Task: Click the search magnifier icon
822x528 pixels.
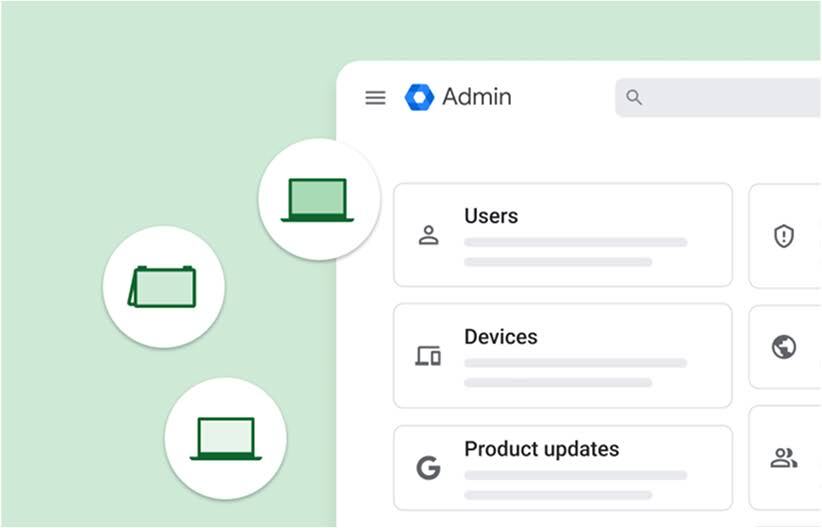Action: pos(633,97)
